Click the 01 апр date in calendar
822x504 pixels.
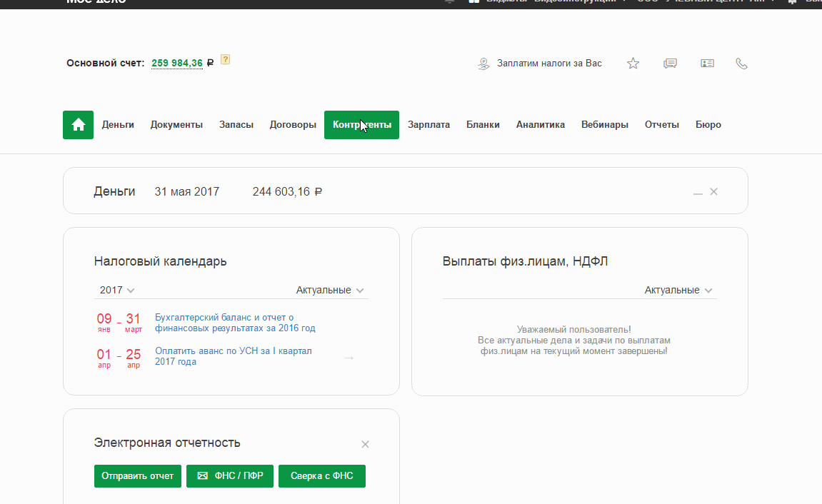tap(104, 358)
